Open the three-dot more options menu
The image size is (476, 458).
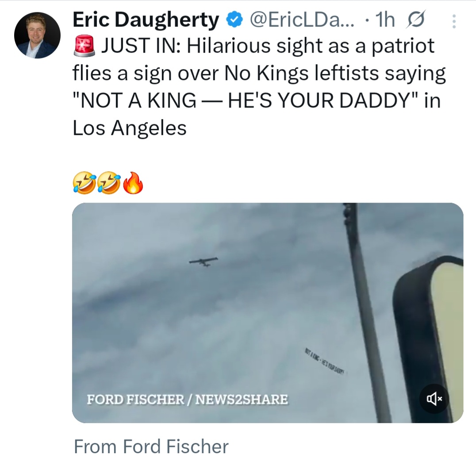pyautogui.click(x=453, y=21)
